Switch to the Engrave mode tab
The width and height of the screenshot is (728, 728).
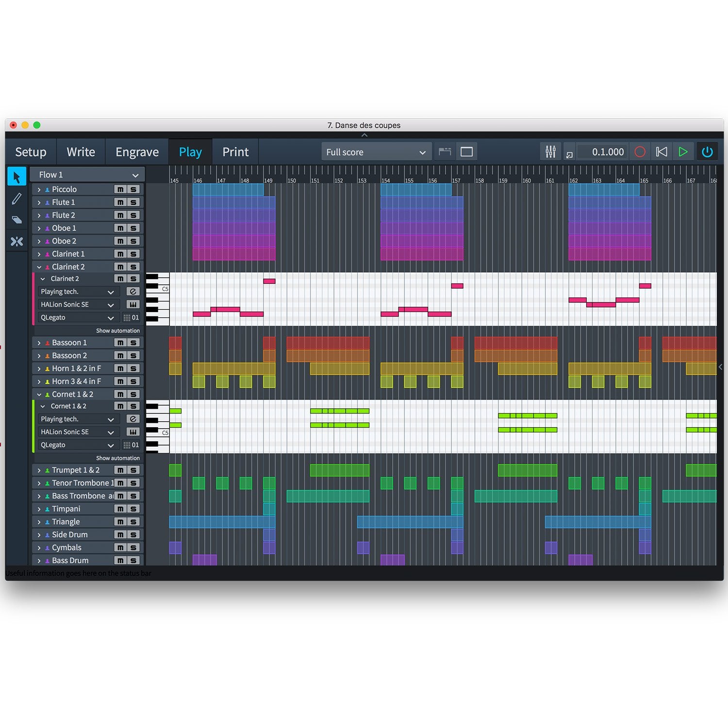click(x=137, y=152)
